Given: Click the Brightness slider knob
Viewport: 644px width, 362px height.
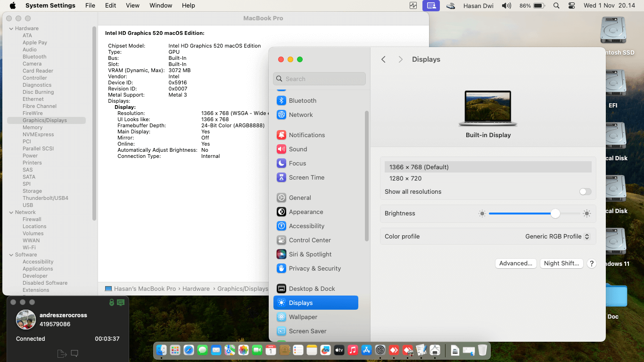Looking at the screenshot, I should pyautogui.click(x=555, y=214).
